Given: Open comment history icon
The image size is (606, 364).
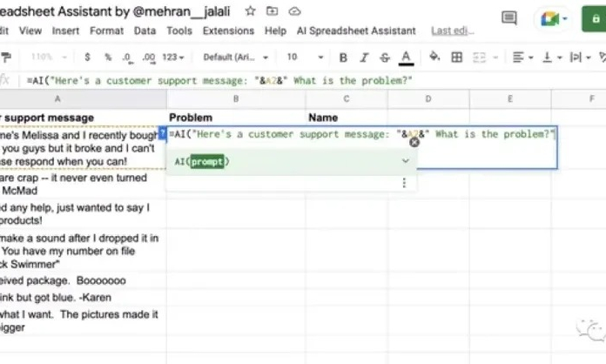Looking at the screenshot, I should (x=509, y=17).
